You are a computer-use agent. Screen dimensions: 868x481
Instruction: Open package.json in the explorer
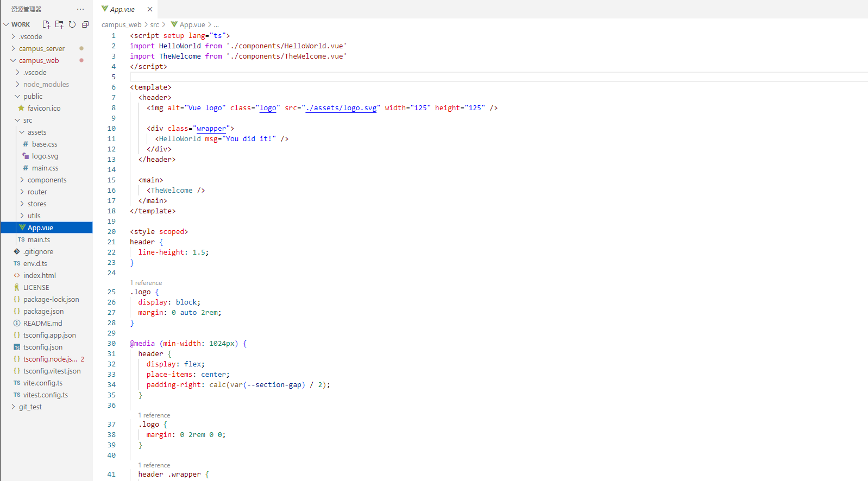(x=43, y=312)
